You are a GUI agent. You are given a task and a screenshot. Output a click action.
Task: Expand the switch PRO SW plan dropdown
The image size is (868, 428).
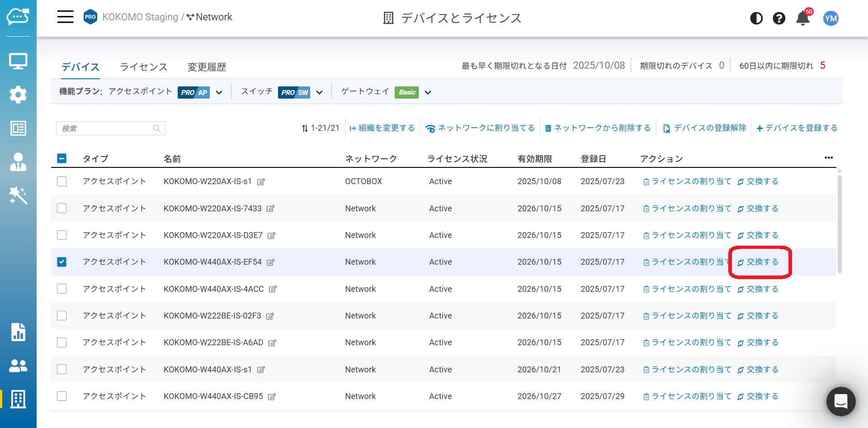coord(319,92)
